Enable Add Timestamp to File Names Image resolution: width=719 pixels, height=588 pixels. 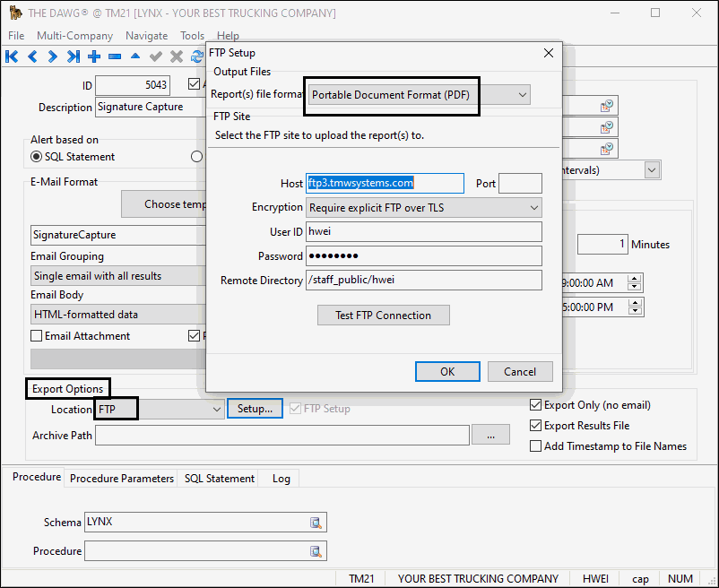click(x=536, y=446)
